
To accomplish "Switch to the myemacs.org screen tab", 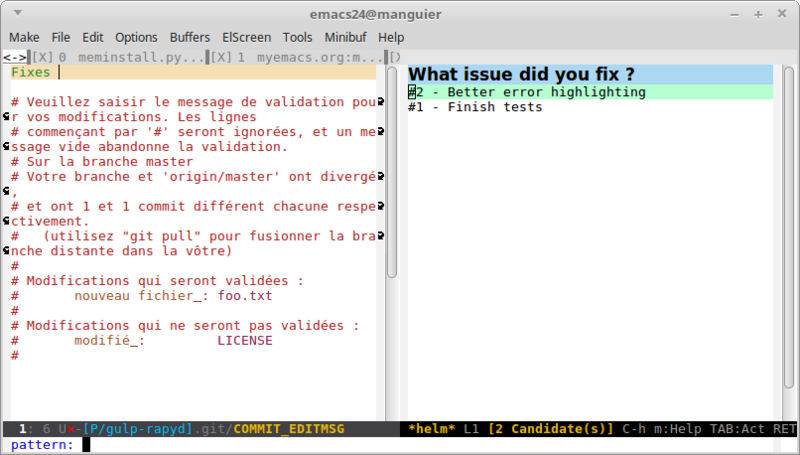I will point(319,57).
